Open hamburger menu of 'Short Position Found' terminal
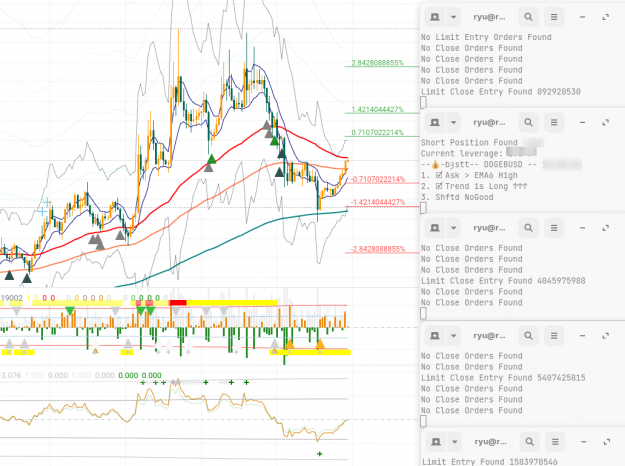Screen dimensions: 625x466 (x=554, y=122)
